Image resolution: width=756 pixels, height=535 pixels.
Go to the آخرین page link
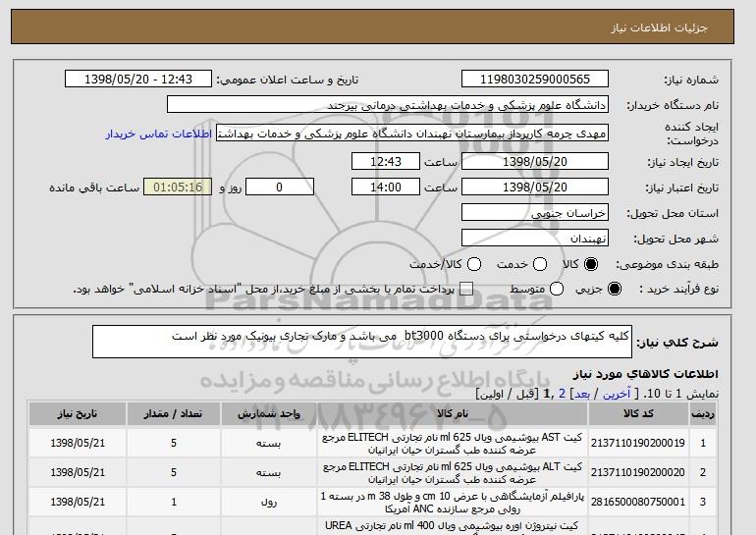coord(617,394)
